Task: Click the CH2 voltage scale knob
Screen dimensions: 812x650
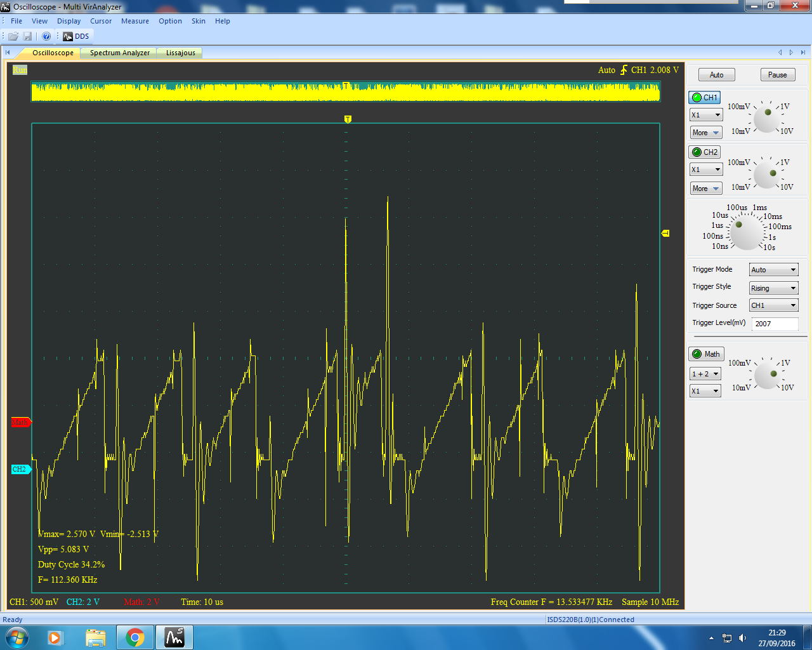Action: (767, 175)
